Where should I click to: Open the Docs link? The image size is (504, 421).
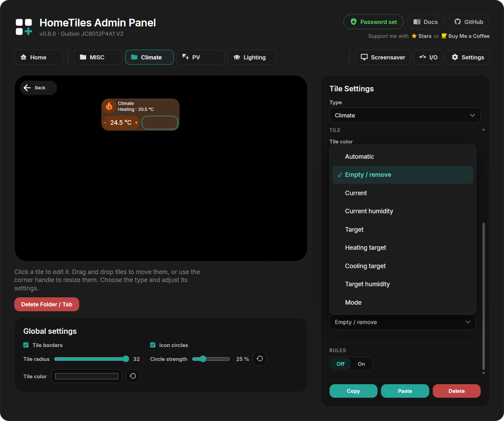pos(425,22)
